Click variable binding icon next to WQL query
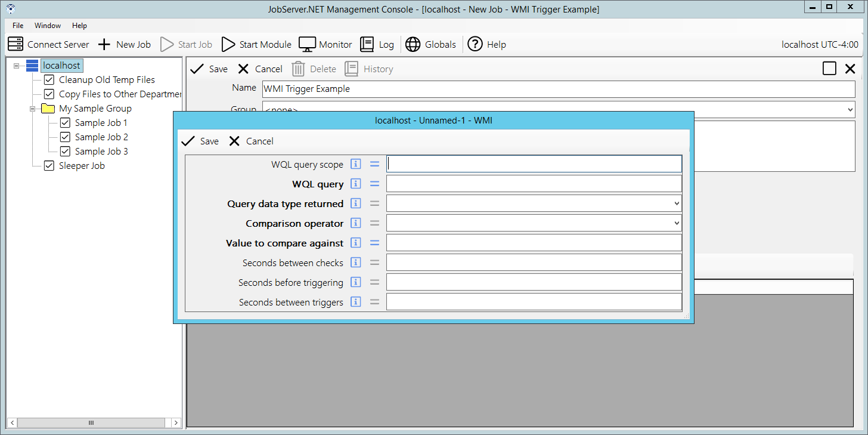The height and width of the screenshot is (435, 868). click(374, 184)
